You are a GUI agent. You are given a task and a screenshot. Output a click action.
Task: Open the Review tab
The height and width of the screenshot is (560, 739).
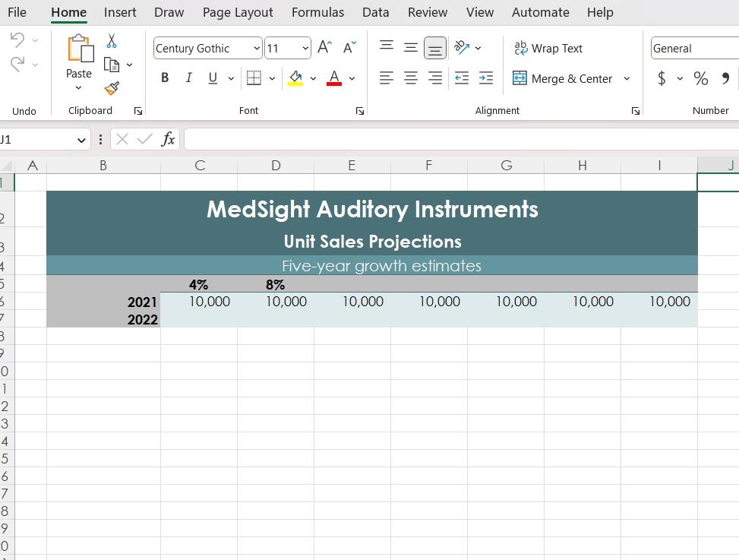pyautogui.click(x=428, y=12)
